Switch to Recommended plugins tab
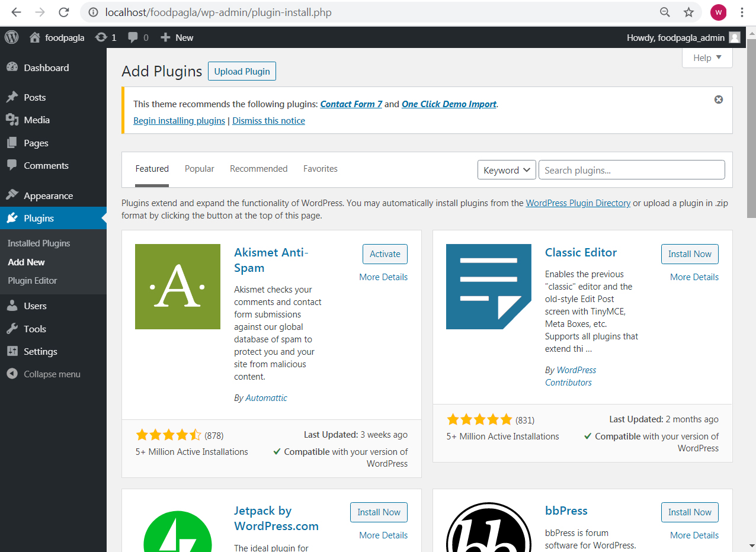 [x=259, y=169]
